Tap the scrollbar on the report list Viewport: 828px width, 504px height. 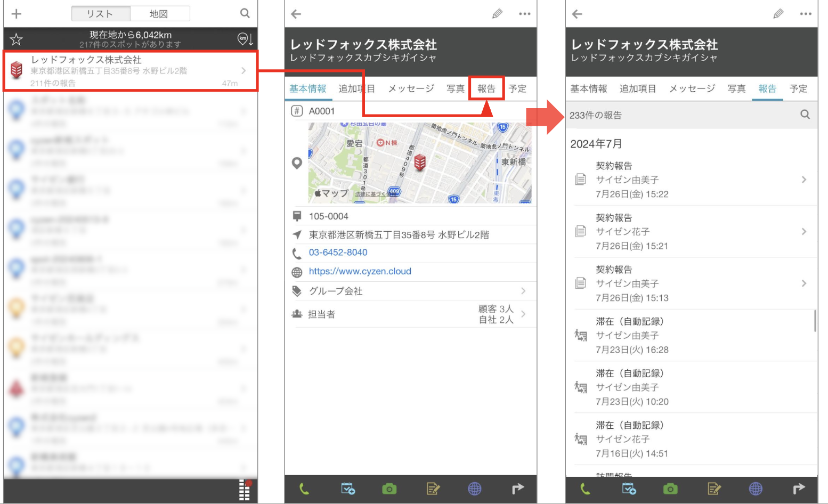coord(815,321)
